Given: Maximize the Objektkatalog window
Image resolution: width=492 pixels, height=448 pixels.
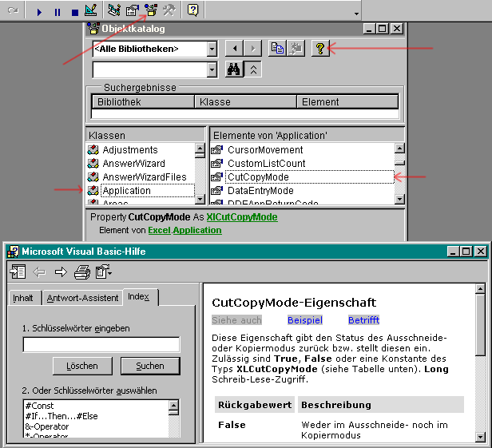Looking at the screenshot, I should [x=382, y=29].
